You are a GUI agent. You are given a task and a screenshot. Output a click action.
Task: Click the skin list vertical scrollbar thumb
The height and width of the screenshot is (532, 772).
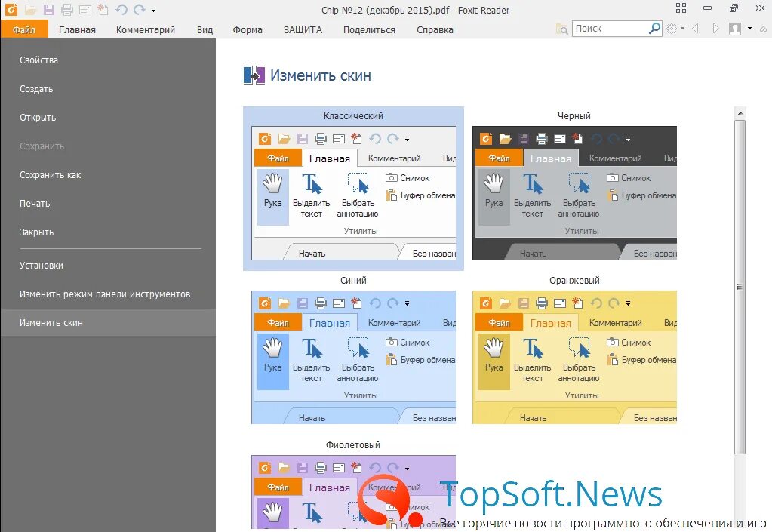(x=740, y=287)
